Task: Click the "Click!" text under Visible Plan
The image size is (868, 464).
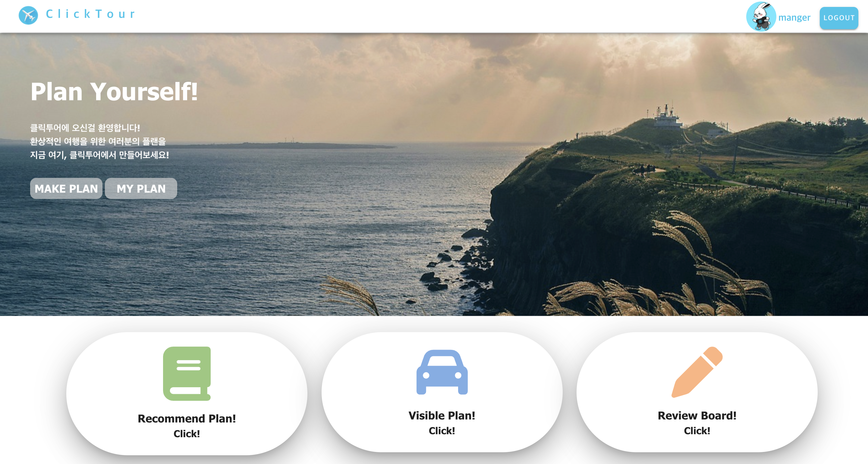Action: 442,430
